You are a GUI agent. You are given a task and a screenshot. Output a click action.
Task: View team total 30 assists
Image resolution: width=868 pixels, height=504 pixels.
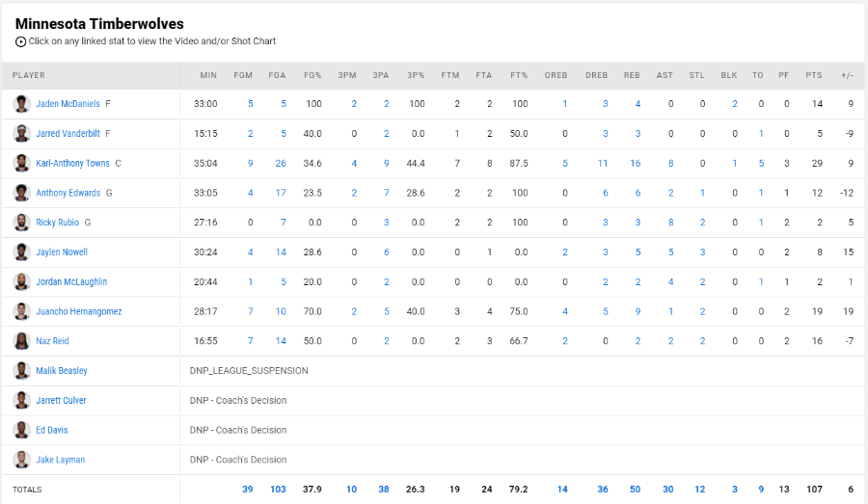tap(668, 489)
